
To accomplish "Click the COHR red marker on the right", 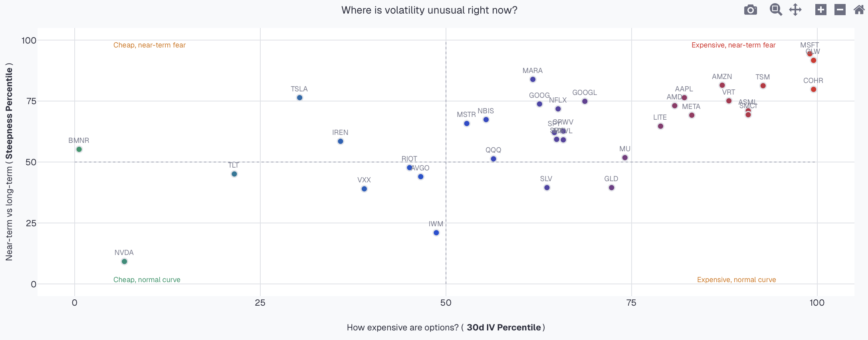I will [x=813, y=89].
